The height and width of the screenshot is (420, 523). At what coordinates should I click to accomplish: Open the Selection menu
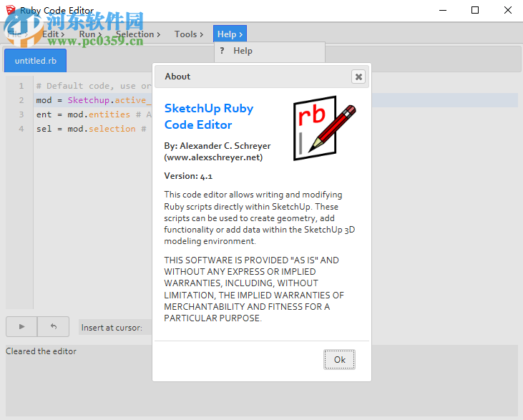[138, 34]
